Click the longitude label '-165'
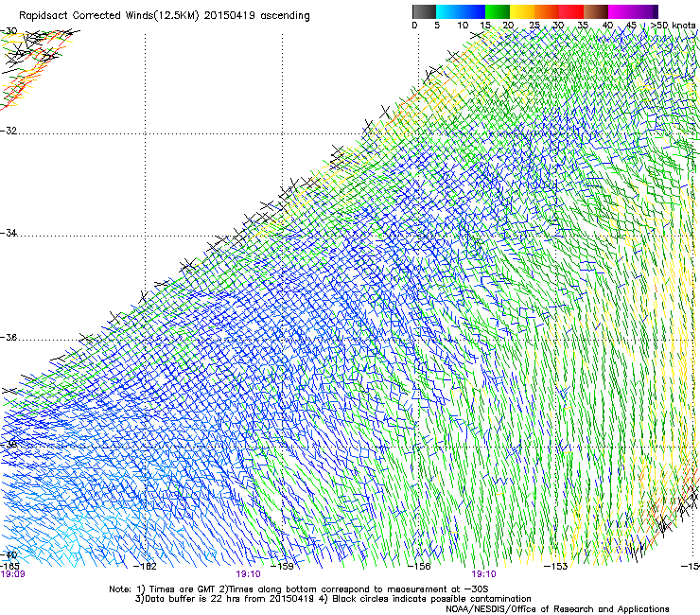 pos(9,567)
